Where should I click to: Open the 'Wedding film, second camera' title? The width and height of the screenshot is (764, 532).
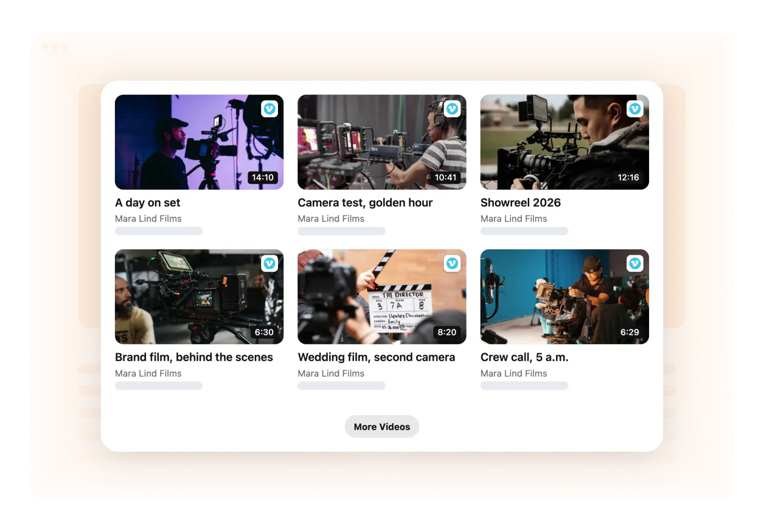point(377,358)
